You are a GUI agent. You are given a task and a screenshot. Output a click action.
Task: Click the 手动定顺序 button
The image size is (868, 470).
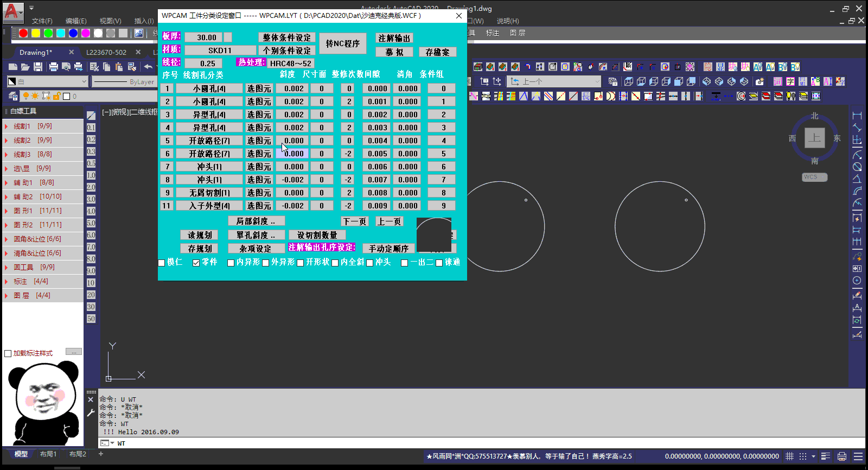coord(389,249)
